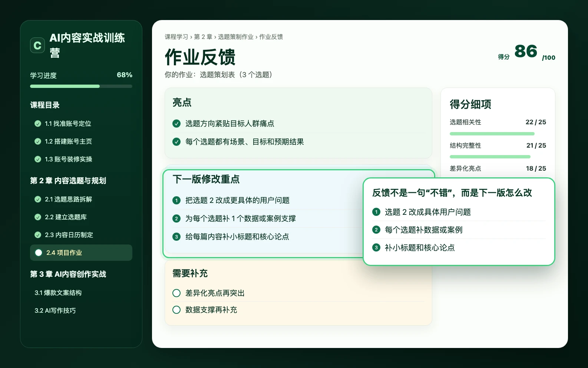The image size is (588, 368).
Task: Click the 68% progress value
Action: (125, 75)
